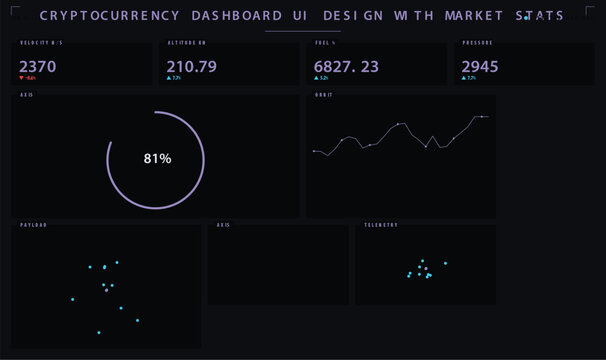Click the ALTITUDE KM card label
Viewport: 606px width, 360px height.
pos(187,43)
